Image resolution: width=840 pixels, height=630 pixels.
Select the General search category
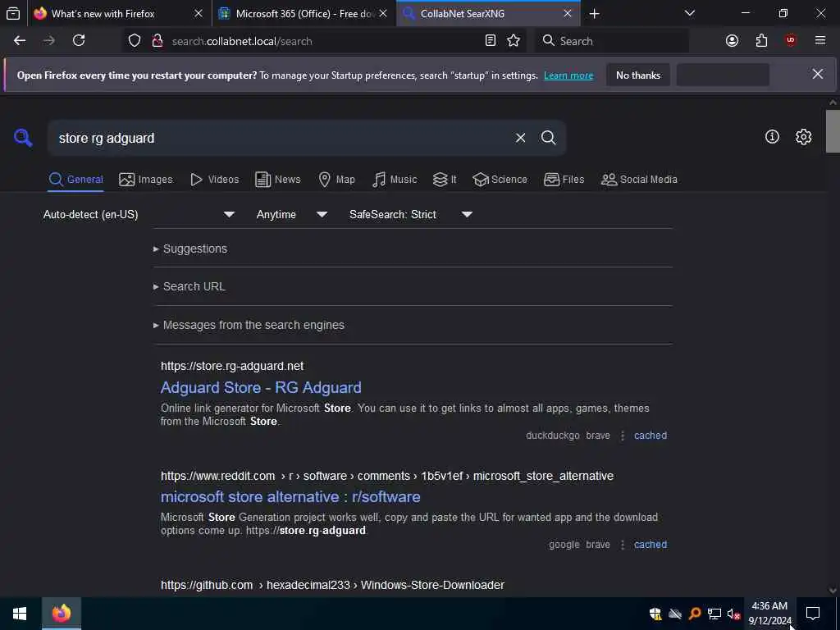click(75, 180)
